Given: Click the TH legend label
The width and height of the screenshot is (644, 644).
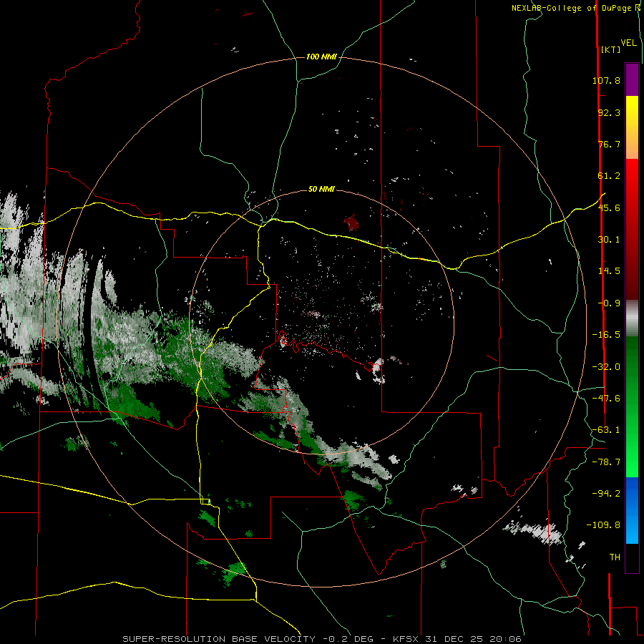Looking at the screenshot, I should coord(615,557).
